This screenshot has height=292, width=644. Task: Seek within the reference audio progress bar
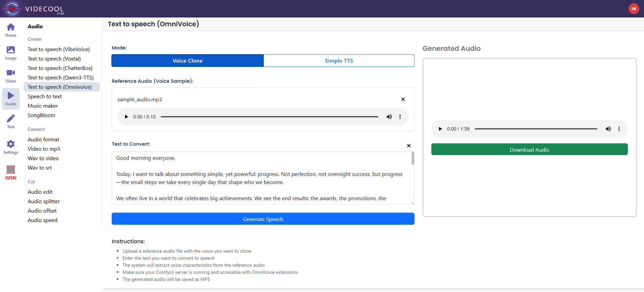click(270, 117)
